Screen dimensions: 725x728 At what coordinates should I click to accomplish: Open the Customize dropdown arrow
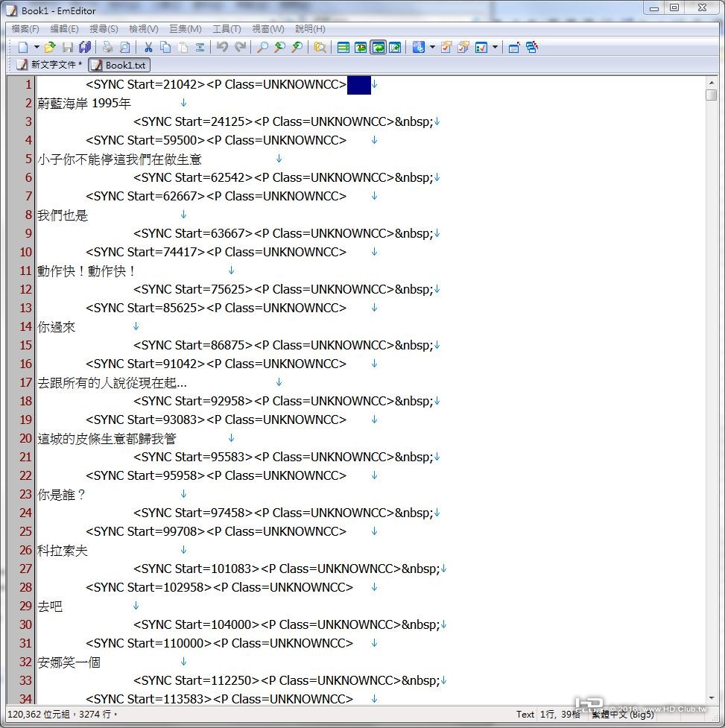(x=495, y=47)
